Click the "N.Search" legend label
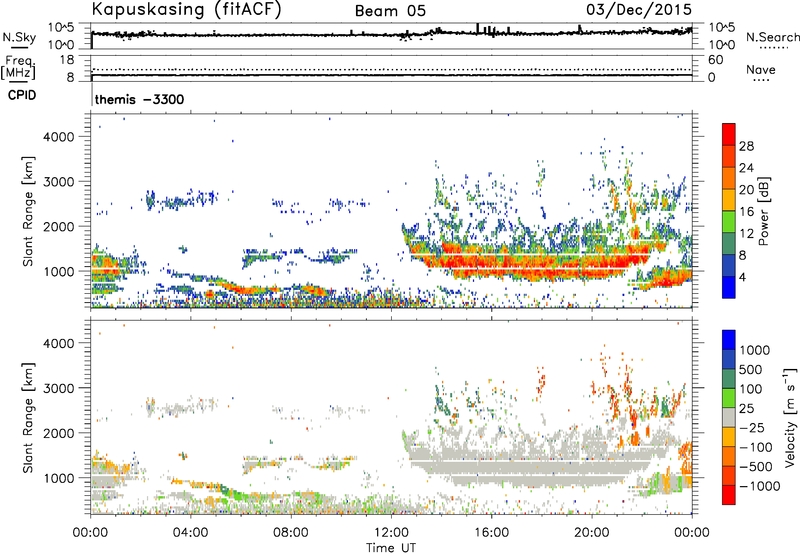The width and height of the screenshot is (800, 554). 772,37
